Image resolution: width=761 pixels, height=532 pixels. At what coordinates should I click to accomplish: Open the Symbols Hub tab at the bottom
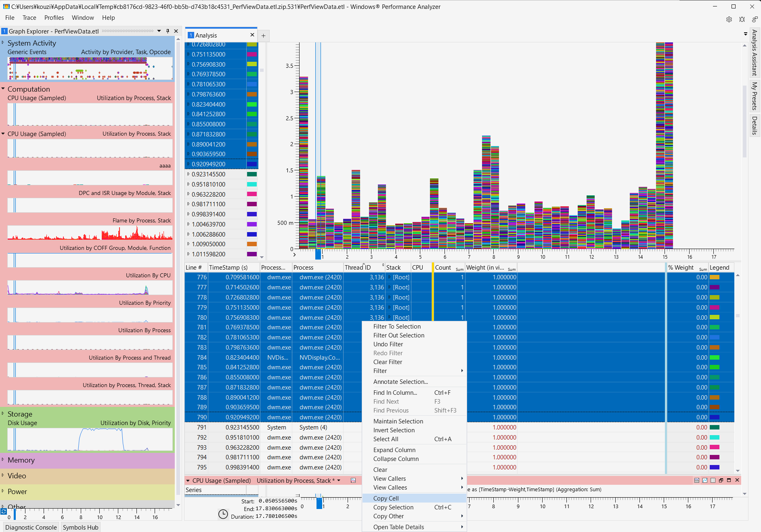coord(80,527)
